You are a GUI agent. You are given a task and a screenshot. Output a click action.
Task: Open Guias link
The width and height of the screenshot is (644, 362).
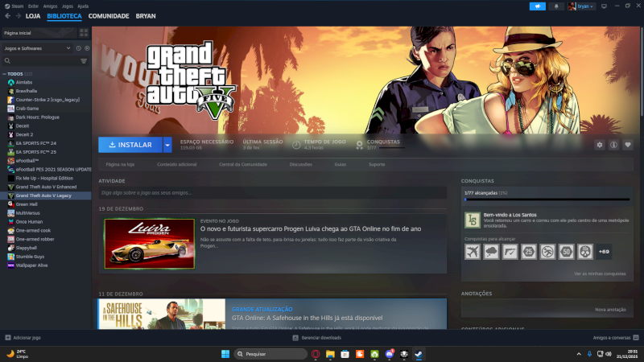coord(340,164)
